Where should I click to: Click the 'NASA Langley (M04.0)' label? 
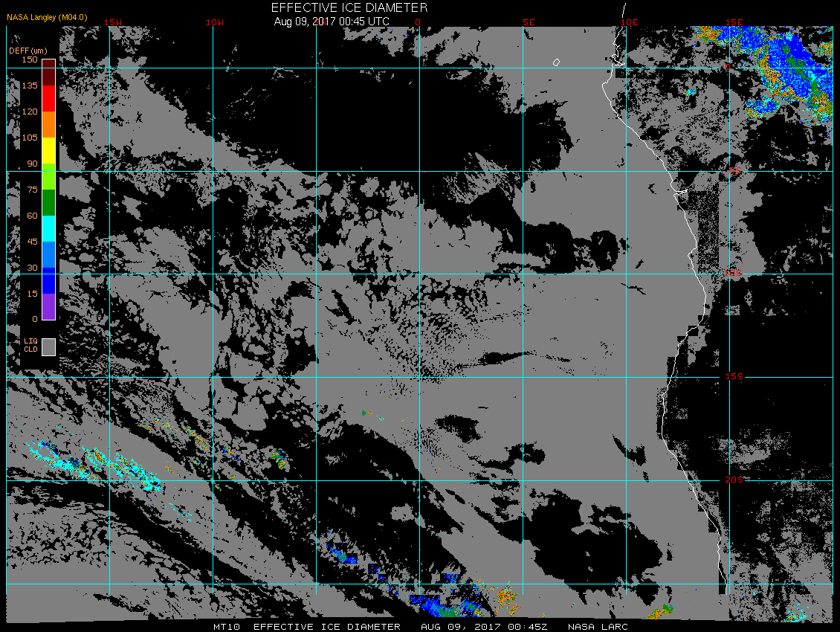point(47,17)
